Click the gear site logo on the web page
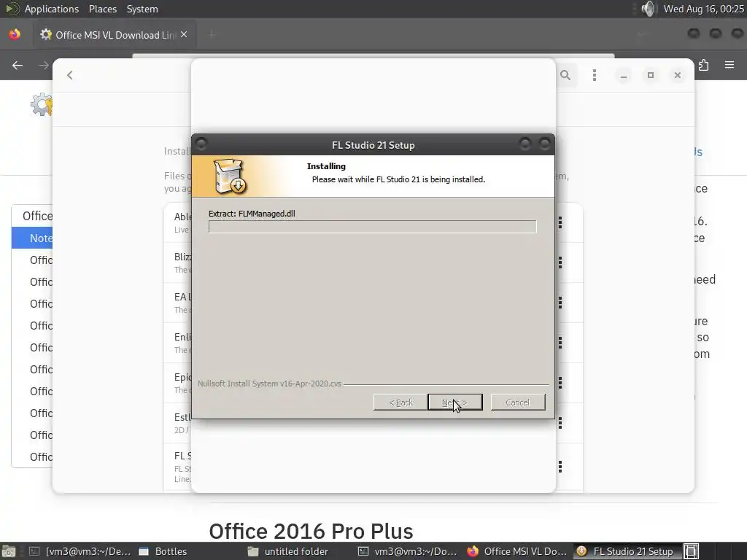The image size is (747, 560). (x=42, y=104)
